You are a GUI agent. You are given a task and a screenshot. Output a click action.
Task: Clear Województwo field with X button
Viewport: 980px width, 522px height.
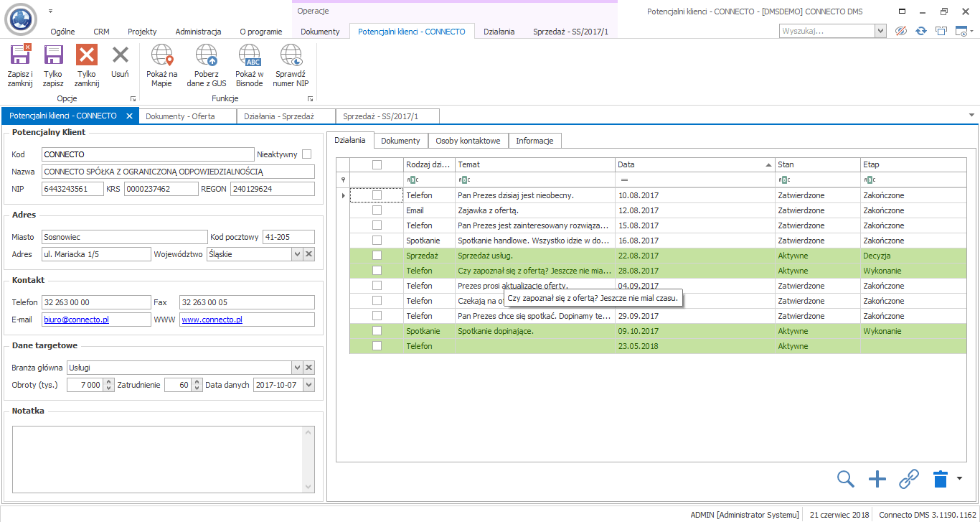pos(309,254)
